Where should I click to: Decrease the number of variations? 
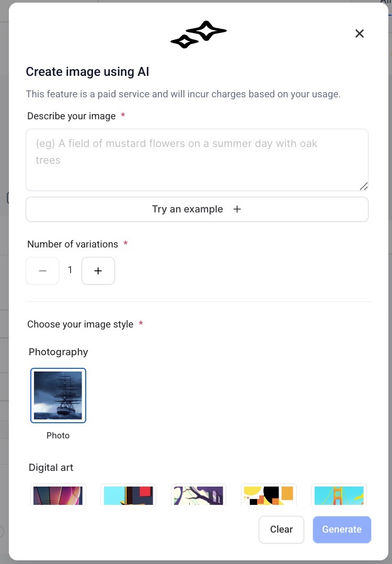tap(42, 271)
